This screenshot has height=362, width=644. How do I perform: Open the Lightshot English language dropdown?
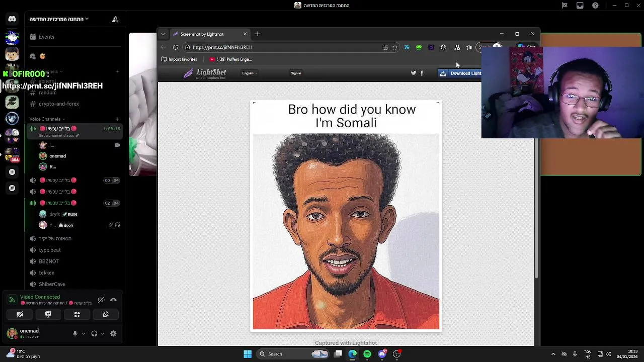tap(249, 73)
